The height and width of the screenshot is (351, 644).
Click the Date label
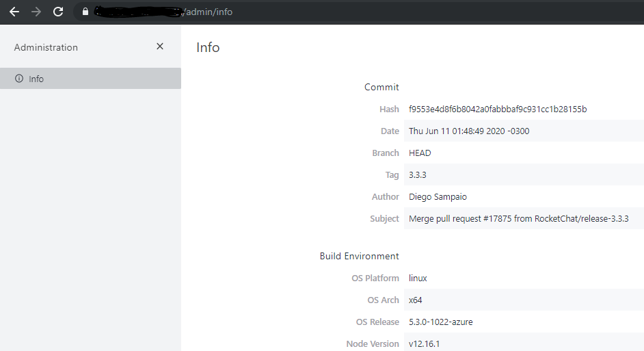390,131
